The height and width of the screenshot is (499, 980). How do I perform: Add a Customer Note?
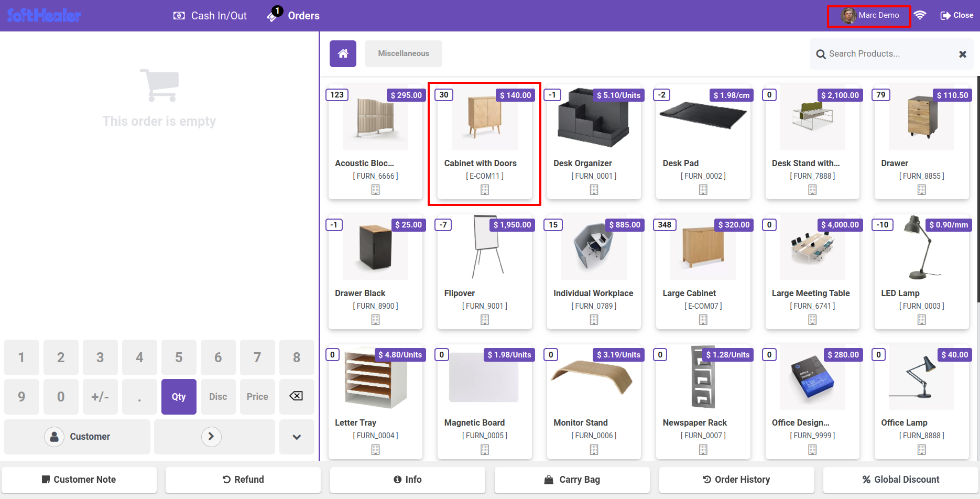(x=79, y=480)
